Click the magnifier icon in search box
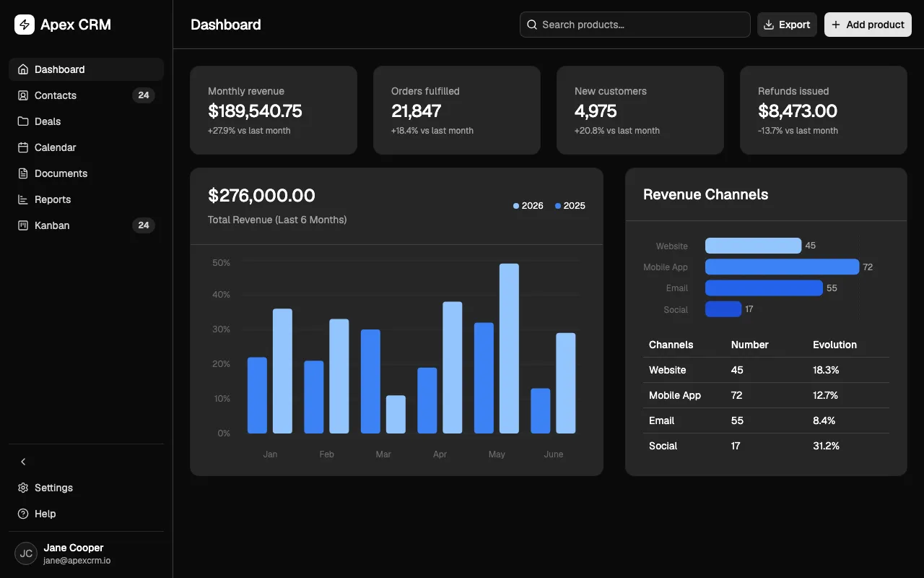Image resolution: width=924 pixels, height=578 pixels. tap(532, 25)
